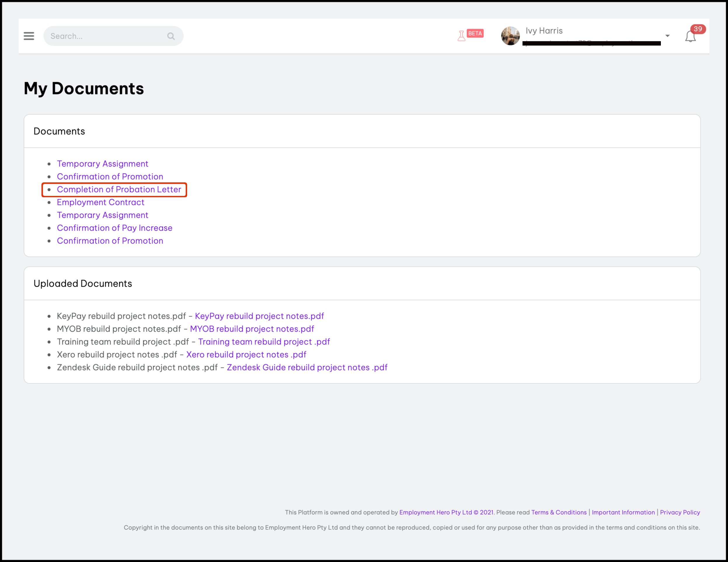Screen dimensions: 728x562
Task: Click the search magnifier icon
Action: click(x=171, y=36)
